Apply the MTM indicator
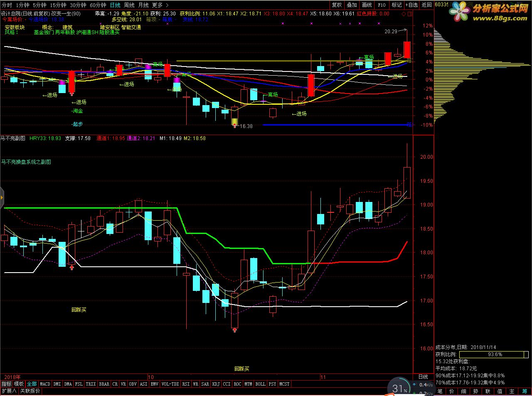The height and width of the screenshot is (396, 532). point(249,384)
